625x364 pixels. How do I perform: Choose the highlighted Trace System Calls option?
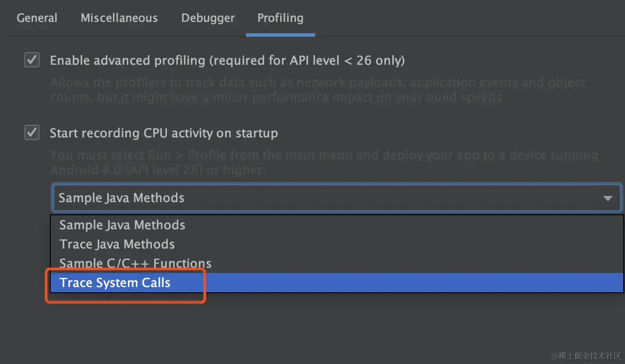[x=115, y=283]
